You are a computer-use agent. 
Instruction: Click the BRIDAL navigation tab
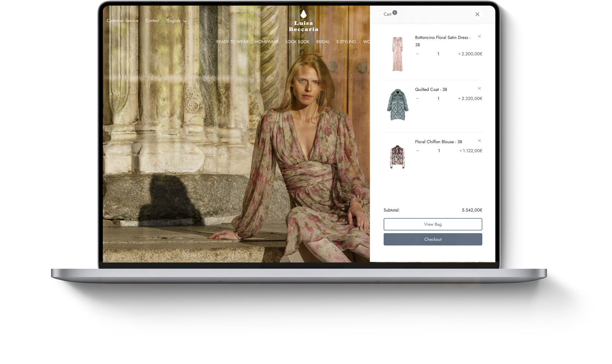tap(323, 42)
